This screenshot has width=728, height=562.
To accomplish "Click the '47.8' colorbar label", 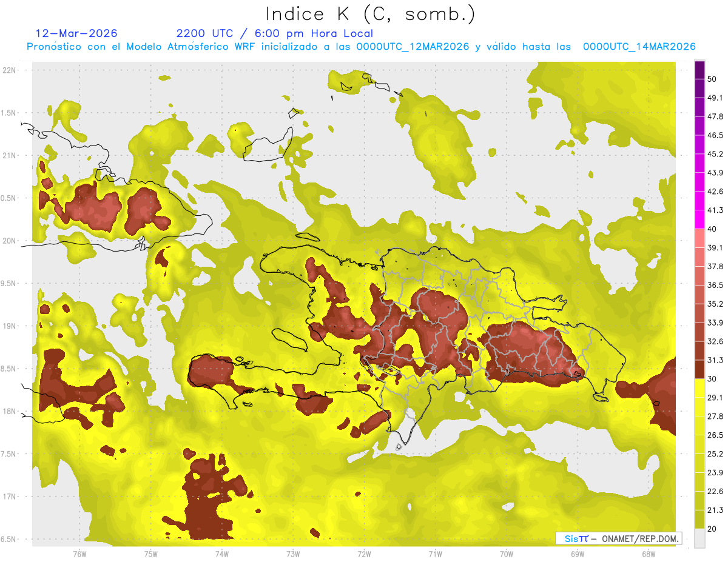I will coord(715,117).
